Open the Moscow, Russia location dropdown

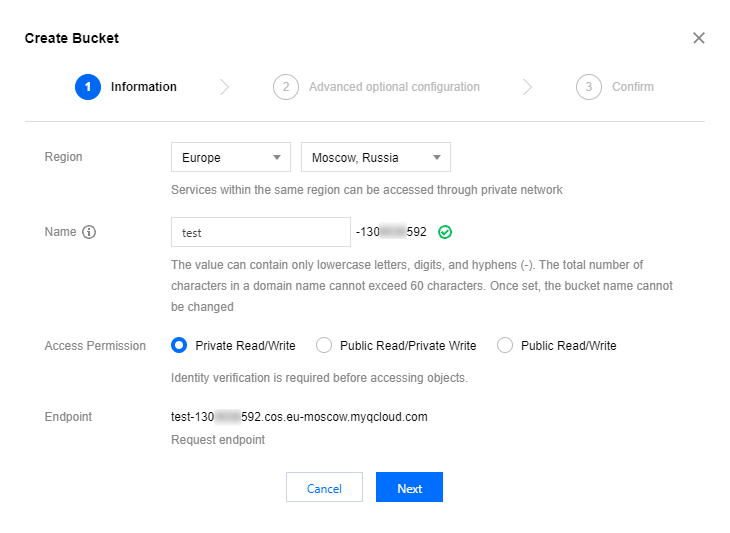pos(375,157)
